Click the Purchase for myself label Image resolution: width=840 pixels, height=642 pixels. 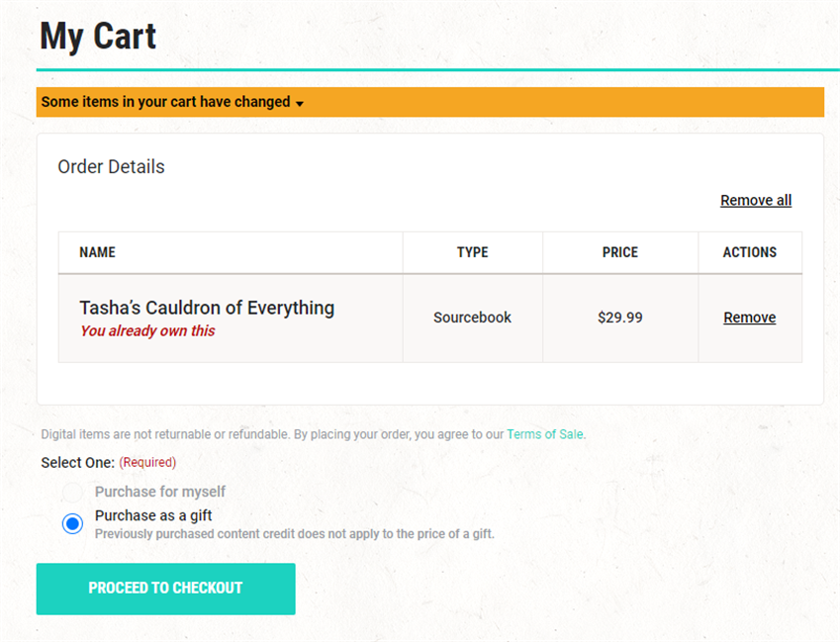[x=160, y=492]
